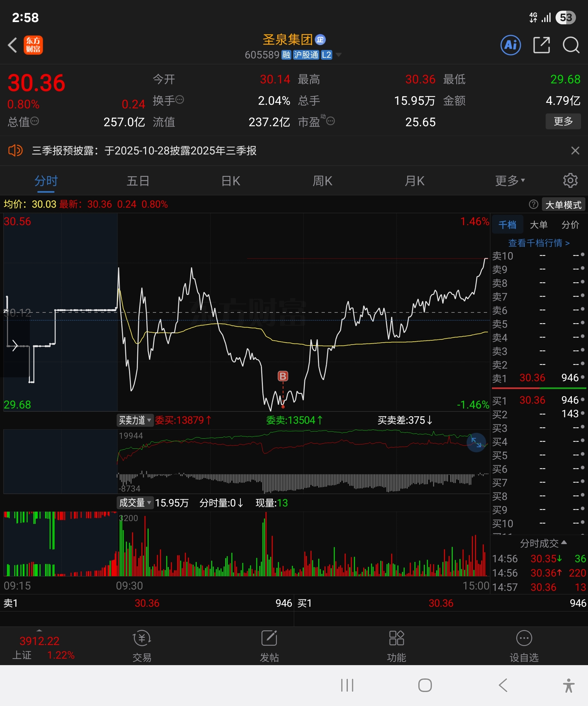Tap the back arrow icon
The image size is (588, 706).
[x=12, y=45]
